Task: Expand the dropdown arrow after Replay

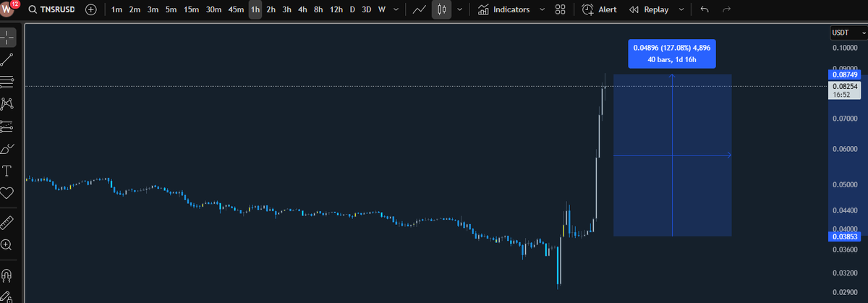Action: tap(682, 10)
